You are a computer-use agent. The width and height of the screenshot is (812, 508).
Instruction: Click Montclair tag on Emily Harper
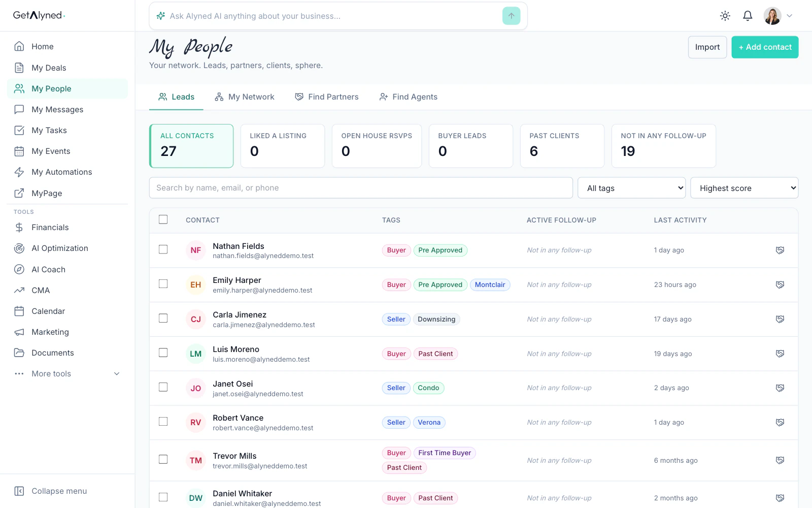[x=490, y=284]
